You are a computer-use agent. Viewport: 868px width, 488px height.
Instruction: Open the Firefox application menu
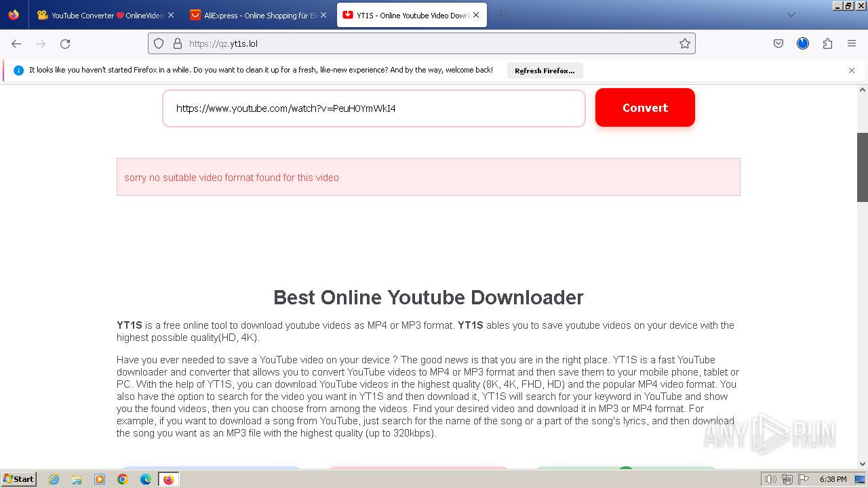pyautogui.click(x=852, y=43)
